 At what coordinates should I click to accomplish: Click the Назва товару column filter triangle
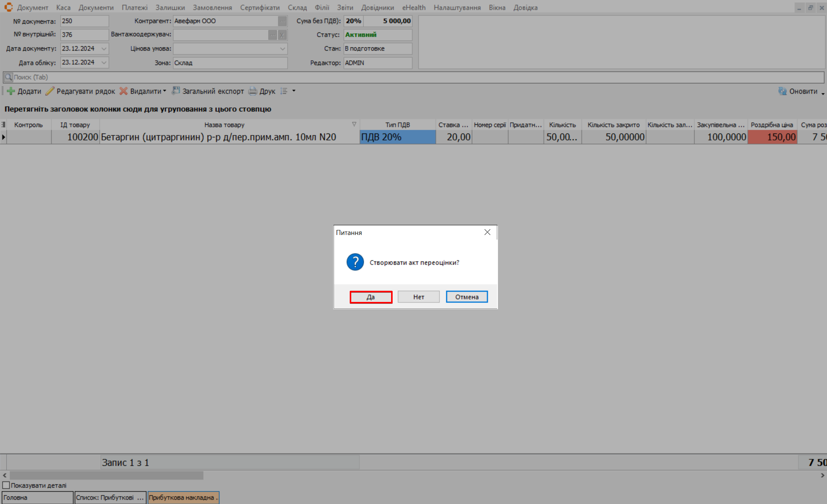tap(354, 124)
